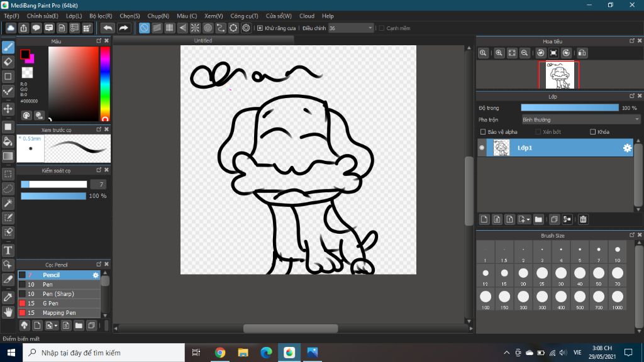Fit canvas to window in Navigator
Screen dimensions: 644x362
point(512,53)
